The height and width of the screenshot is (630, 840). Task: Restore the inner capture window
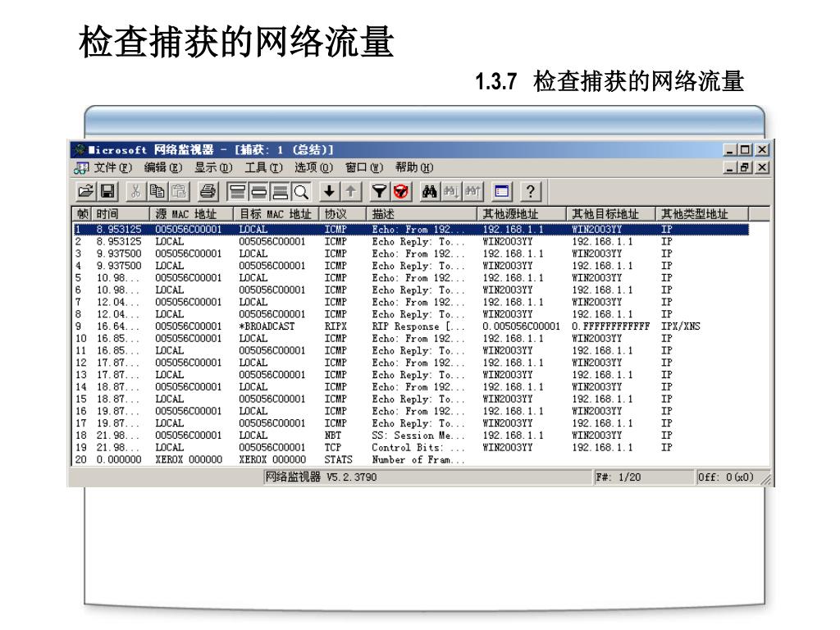click(x=745, y=167)
